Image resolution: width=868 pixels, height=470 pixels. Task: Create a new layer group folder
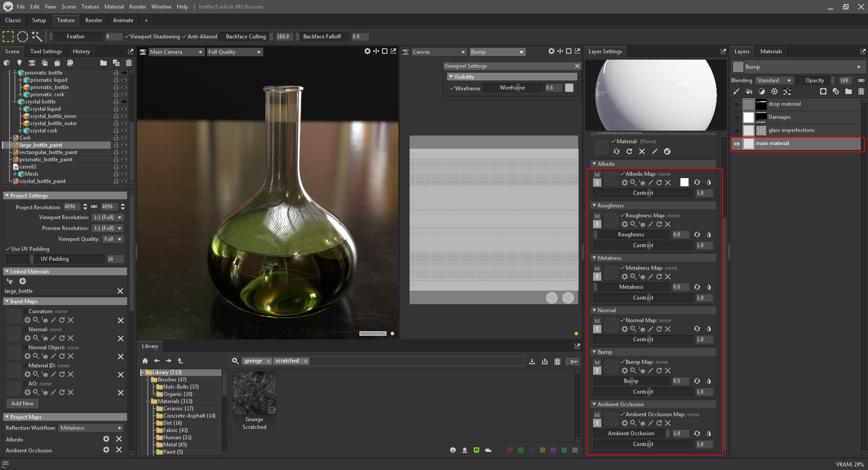[849, 91]
